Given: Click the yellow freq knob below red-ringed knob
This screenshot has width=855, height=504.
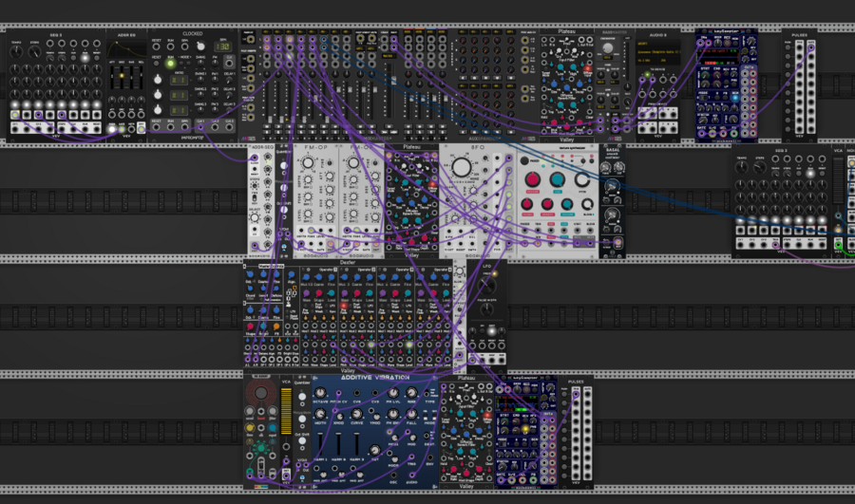Looking at the screenshot, I should pyautogui.click(x=249, y=428).
